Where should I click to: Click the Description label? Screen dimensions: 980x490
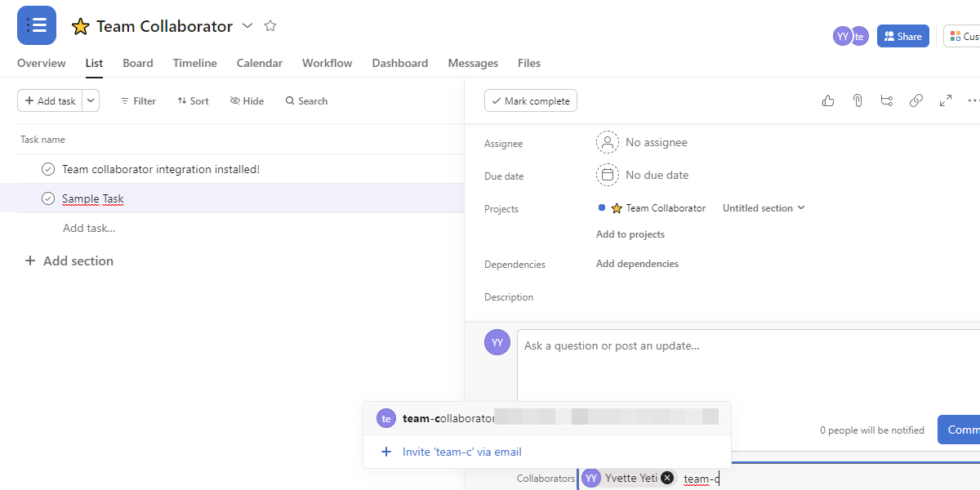(x=509, y=297)
